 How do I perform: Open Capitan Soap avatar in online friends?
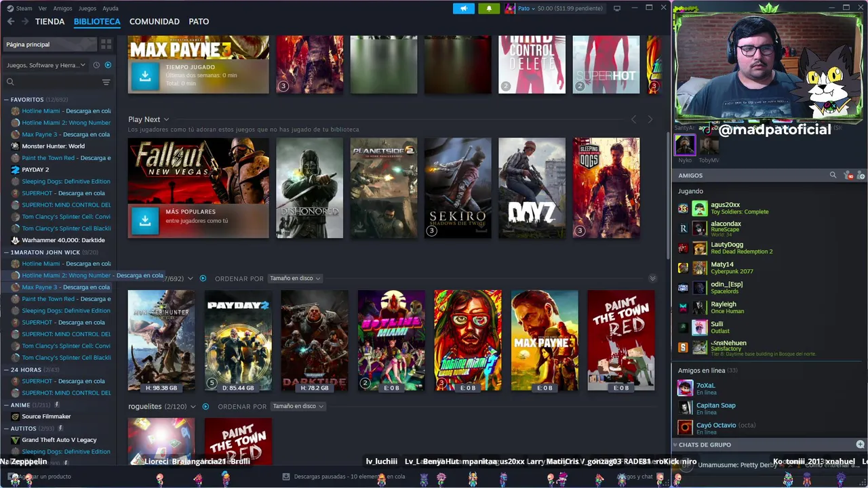click(685, 408)
